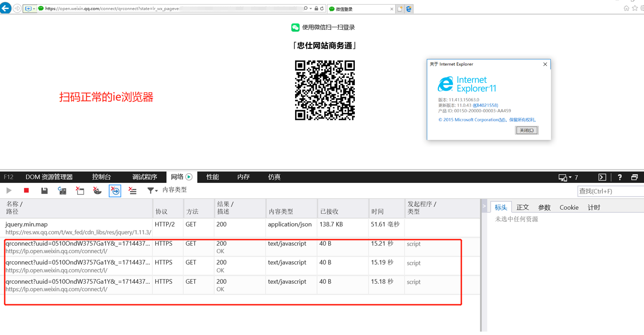
Task: Select the 标头 details tab
Action: [501, 207]
